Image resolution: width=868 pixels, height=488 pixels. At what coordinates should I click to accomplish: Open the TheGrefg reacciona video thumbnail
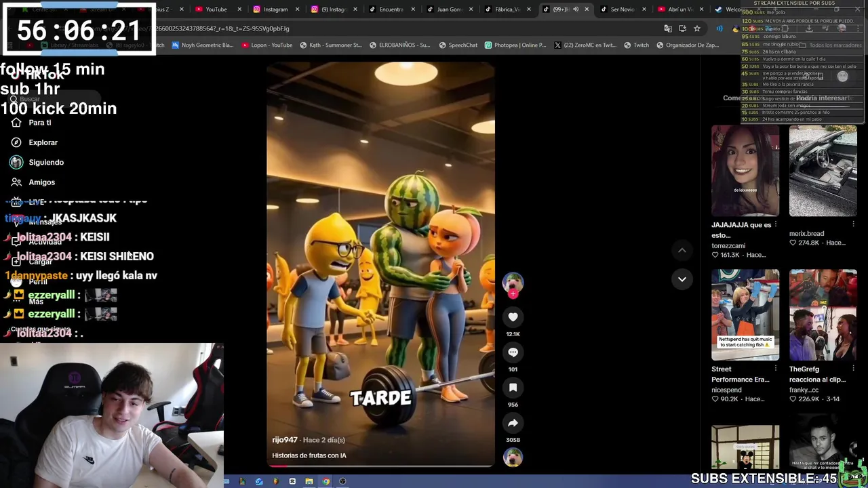tap(823, 315)
